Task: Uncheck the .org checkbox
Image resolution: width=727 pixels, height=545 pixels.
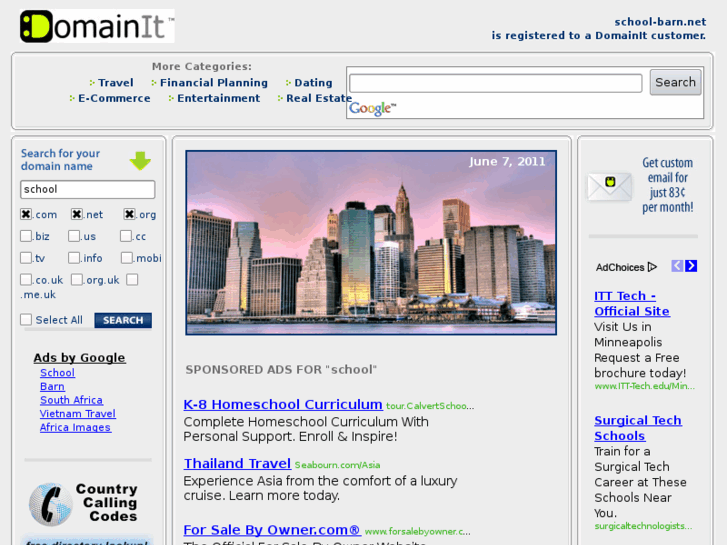Action: (x=129, y=214)
